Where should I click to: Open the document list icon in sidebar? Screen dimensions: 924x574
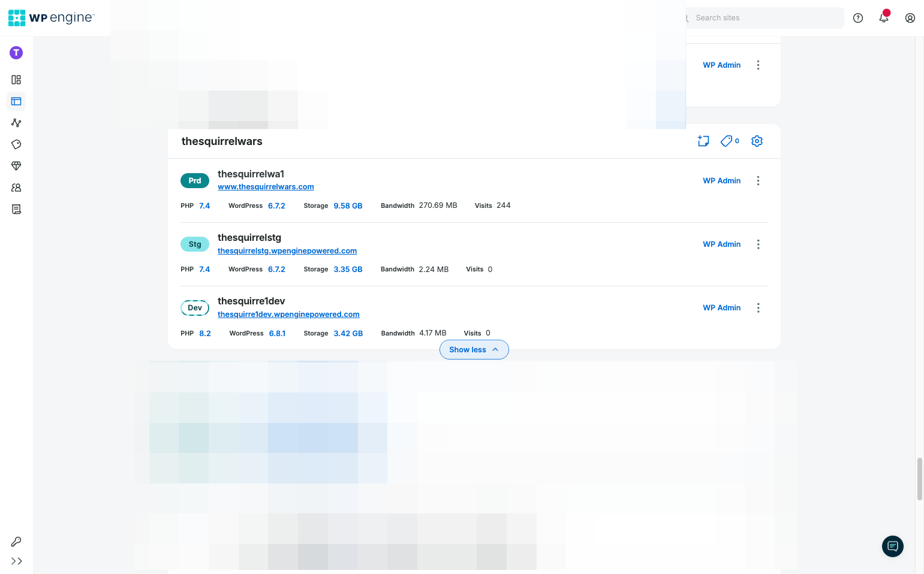coord(16,209)
